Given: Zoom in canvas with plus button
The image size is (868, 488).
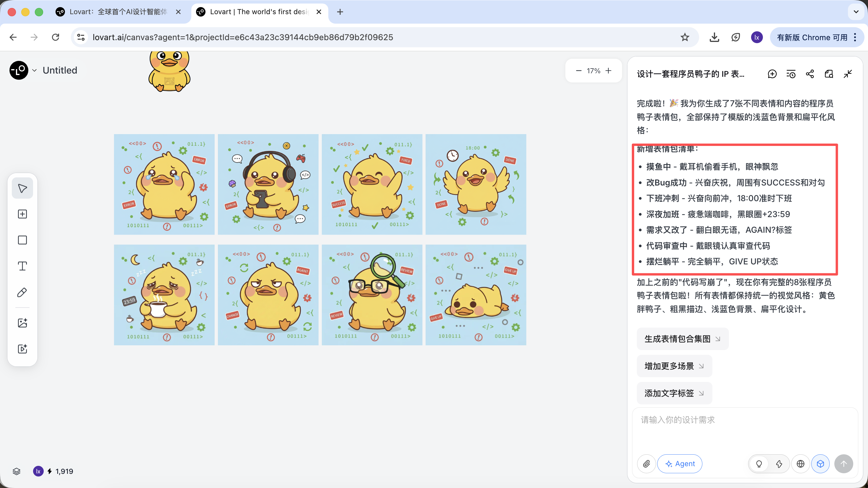Looking at the screenshot, I should click(608, 71).
